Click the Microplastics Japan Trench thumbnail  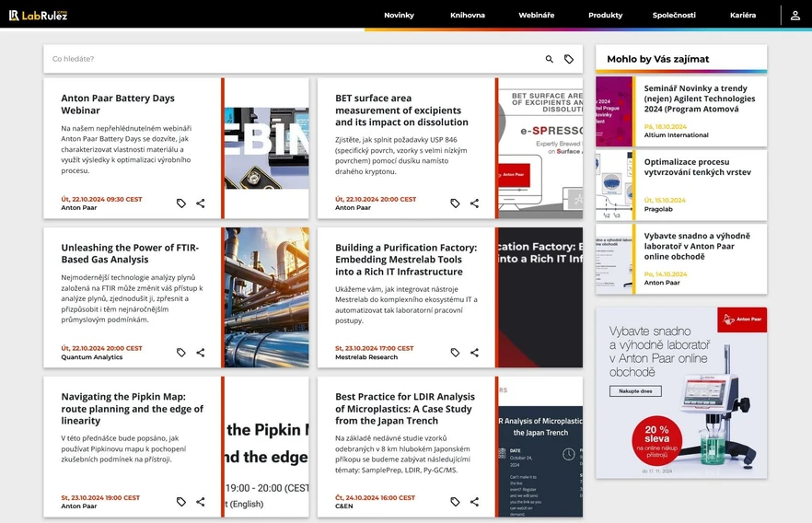pyautogui.click(x=540, y=447)
